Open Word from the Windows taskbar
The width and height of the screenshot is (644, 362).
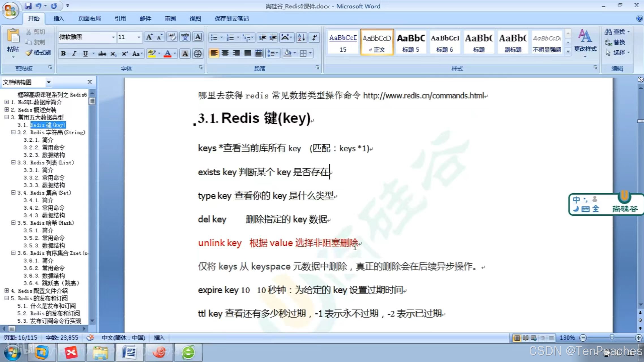pos(129,352)
